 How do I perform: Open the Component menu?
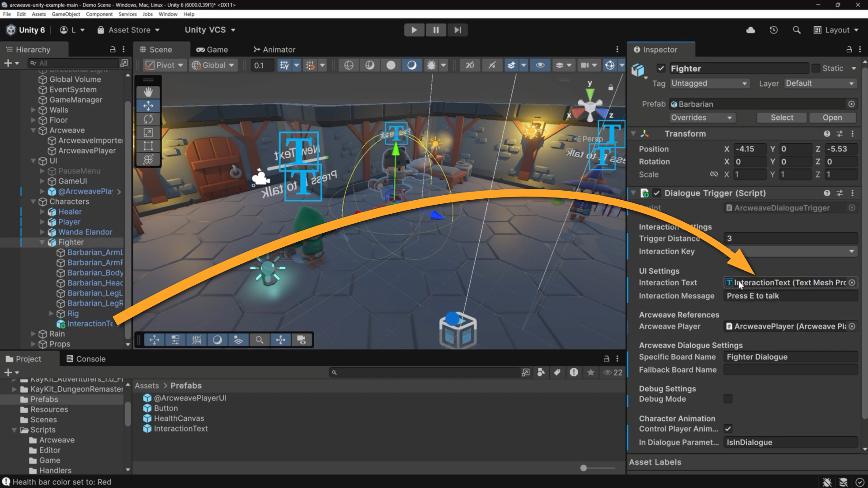pos(99,14)
